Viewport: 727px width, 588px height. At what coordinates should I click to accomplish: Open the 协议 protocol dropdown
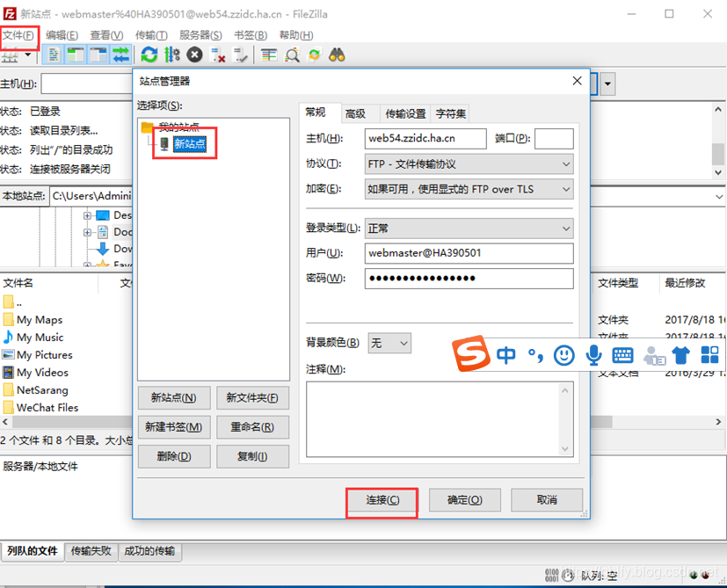(469, 164)
